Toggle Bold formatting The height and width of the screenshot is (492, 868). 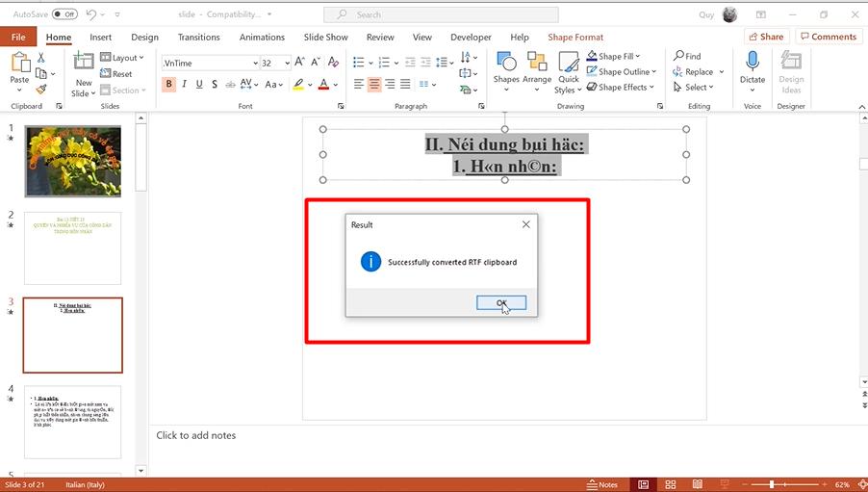tap(169, 84)
